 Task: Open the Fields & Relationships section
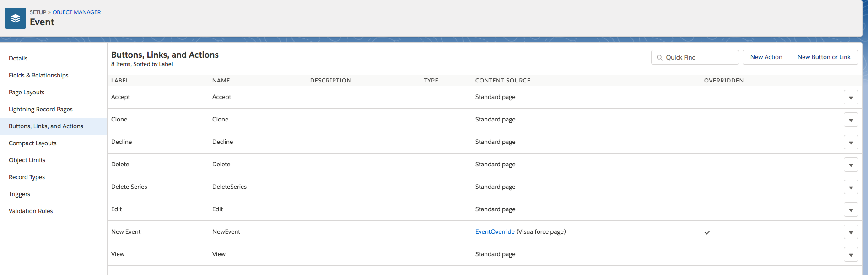38,75
